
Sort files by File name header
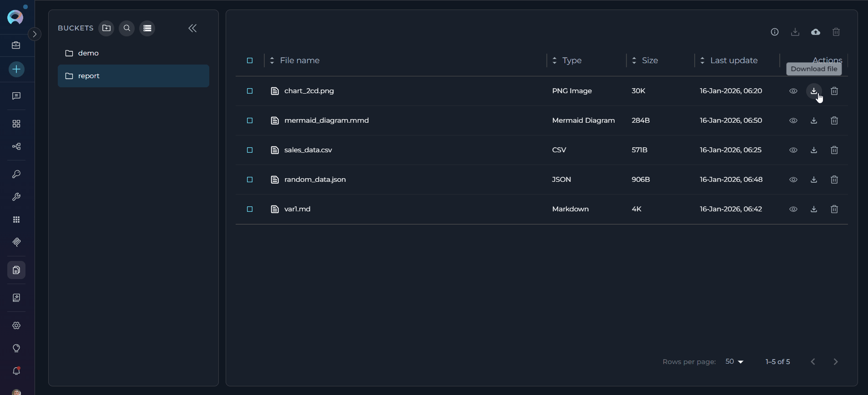pyautogui.click(x=299, y=60)
